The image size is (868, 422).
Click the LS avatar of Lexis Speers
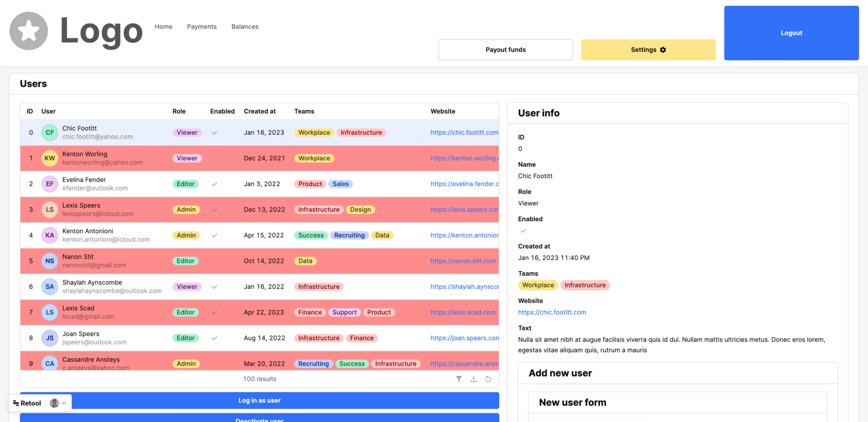(50, 210)
